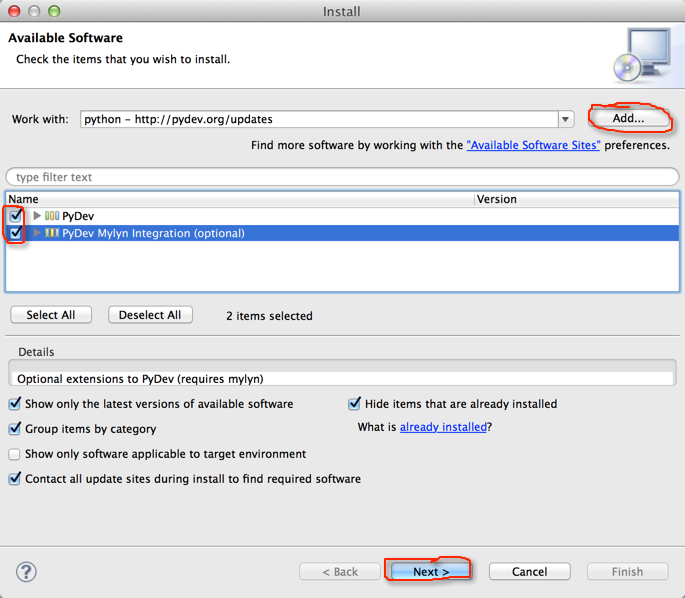This screenshot has height=598, width=685.
Task: Click the install wizard computer and CD icon
Action: [642, 55]
